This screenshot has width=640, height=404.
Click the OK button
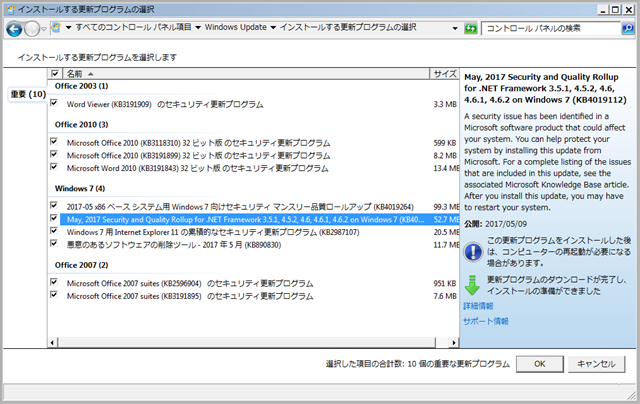(540, 364)
